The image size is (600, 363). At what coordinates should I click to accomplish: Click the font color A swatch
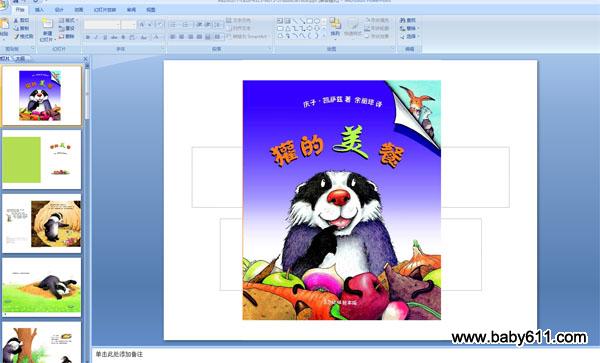pos(157,37)
